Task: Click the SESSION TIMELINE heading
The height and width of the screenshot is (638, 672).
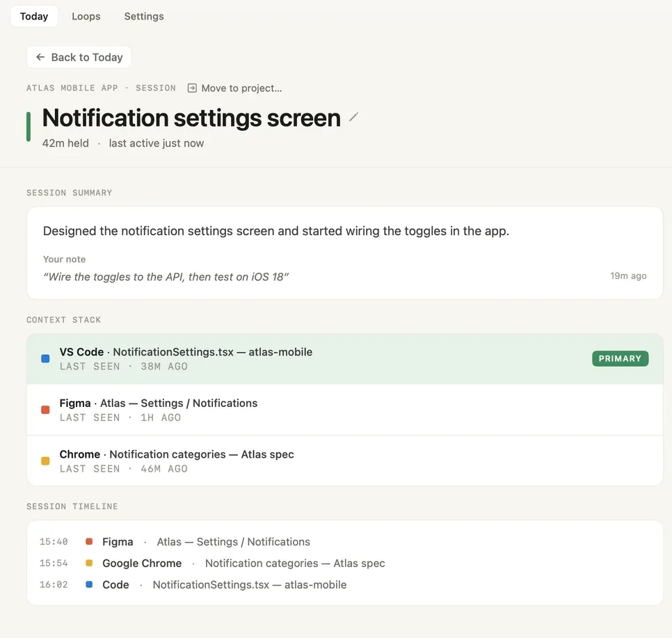Action: click(x=72, y=507)
